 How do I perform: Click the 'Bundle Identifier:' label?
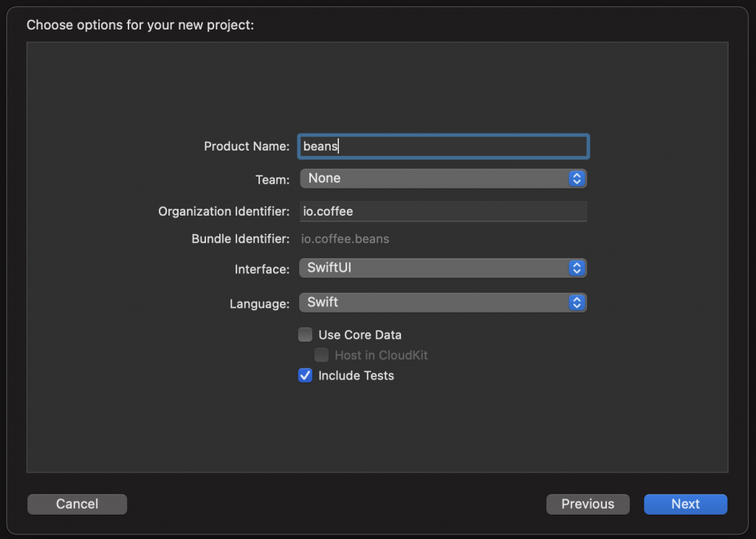point(240,239)
